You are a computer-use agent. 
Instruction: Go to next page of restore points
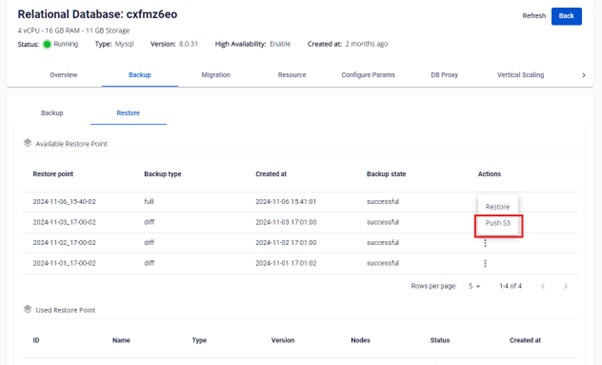566,286
